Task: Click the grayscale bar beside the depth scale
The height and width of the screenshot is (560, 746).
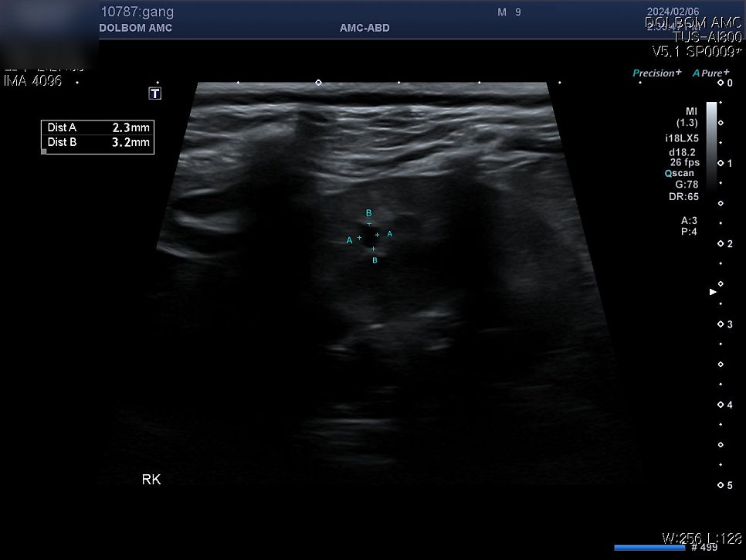Action: point(711,145)
